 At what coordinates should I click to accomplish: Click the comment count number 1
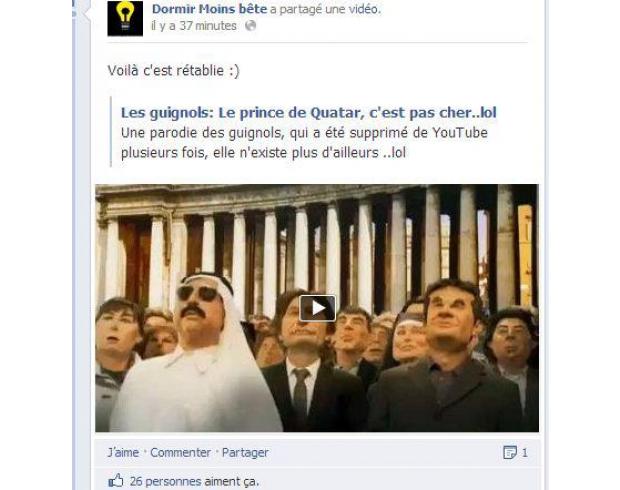click(525, 453)
